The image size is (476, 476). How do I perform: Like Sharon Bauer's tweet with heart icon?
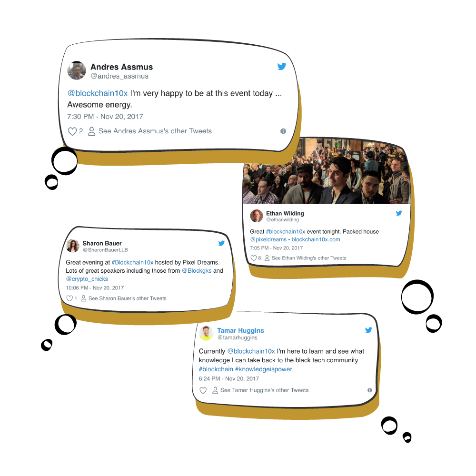[69, 298]
